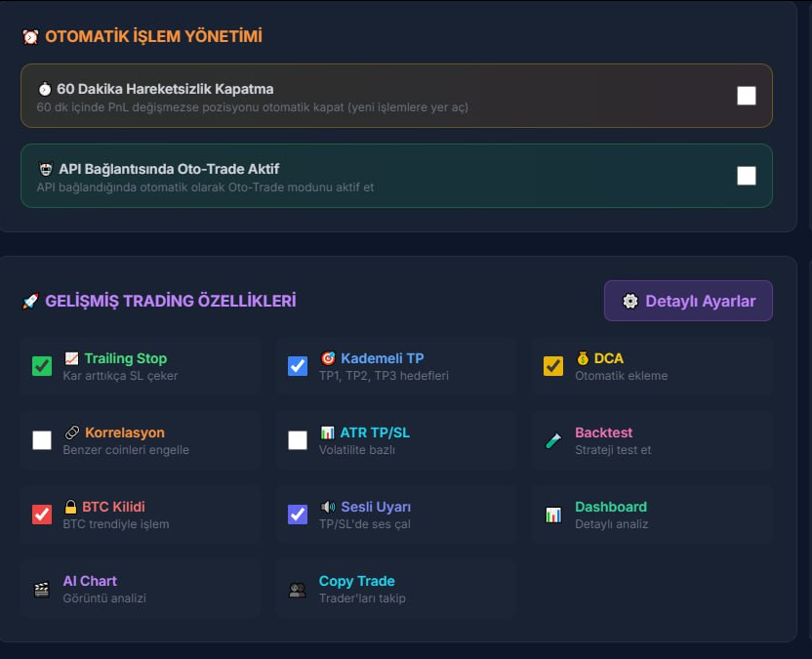Enable 60 Dakika Hareketsizlik Kapatma checkbox

tap(747, 96)
